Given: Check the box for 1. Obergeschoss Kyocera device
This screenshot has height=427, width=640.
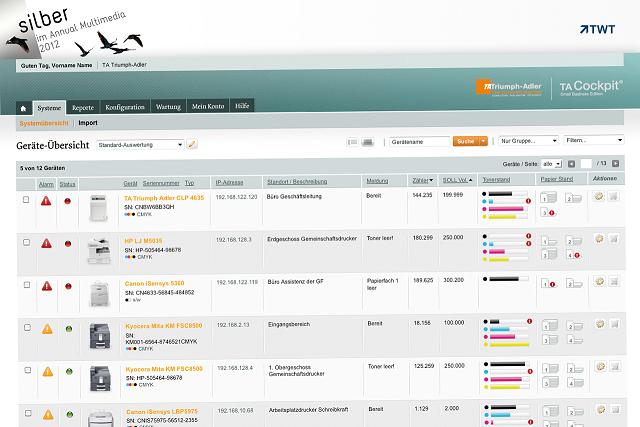Looking at the screenshot, I should tap(28, 370).
